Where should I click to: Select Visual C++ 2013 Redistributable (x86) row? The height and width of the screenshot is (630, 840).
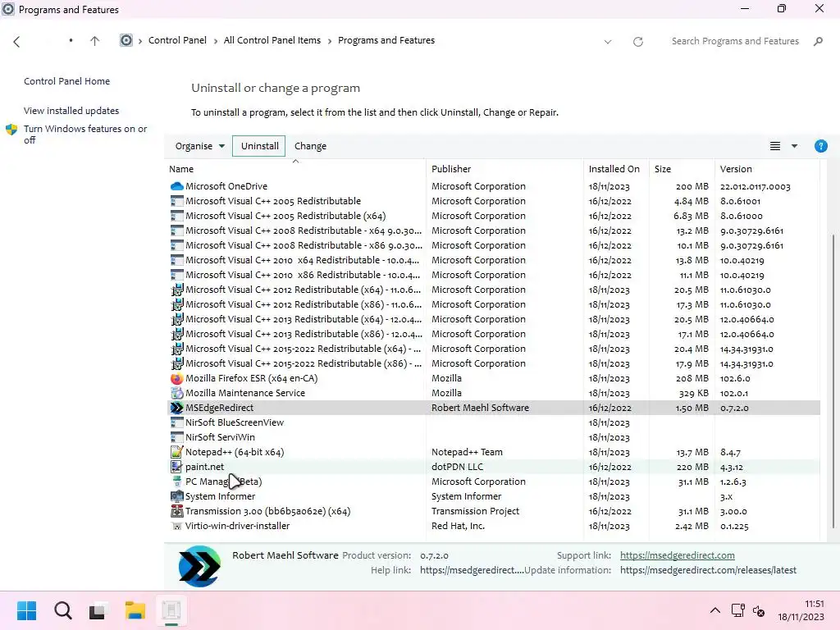coord(494,335)
